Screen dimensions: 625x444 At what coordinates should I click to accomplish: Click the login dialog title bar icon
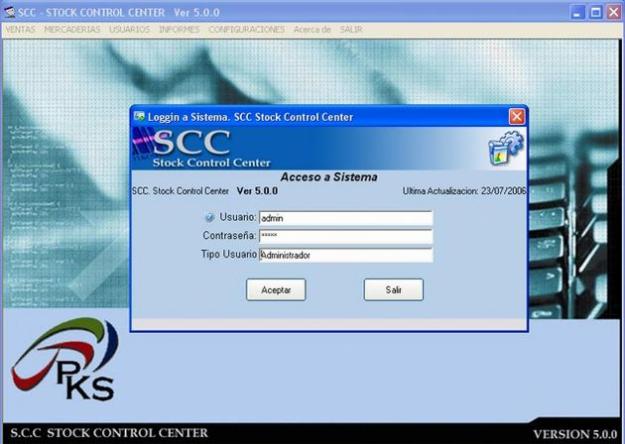point(139,116)
